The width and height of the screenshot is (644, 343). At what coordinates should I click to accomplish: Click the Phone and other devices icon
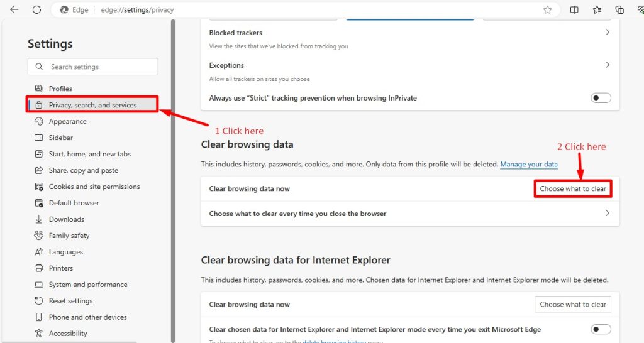[x=38, y=317]
